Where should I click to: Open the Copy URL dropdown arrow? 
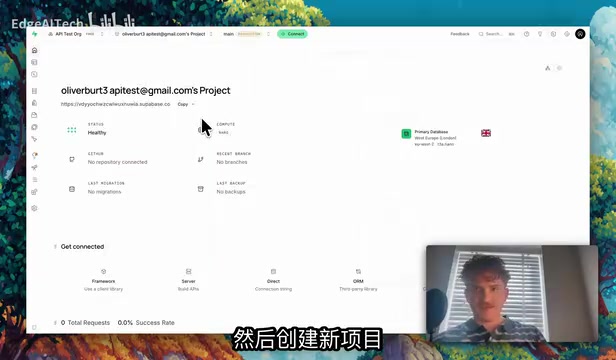(x=193, y=104)
